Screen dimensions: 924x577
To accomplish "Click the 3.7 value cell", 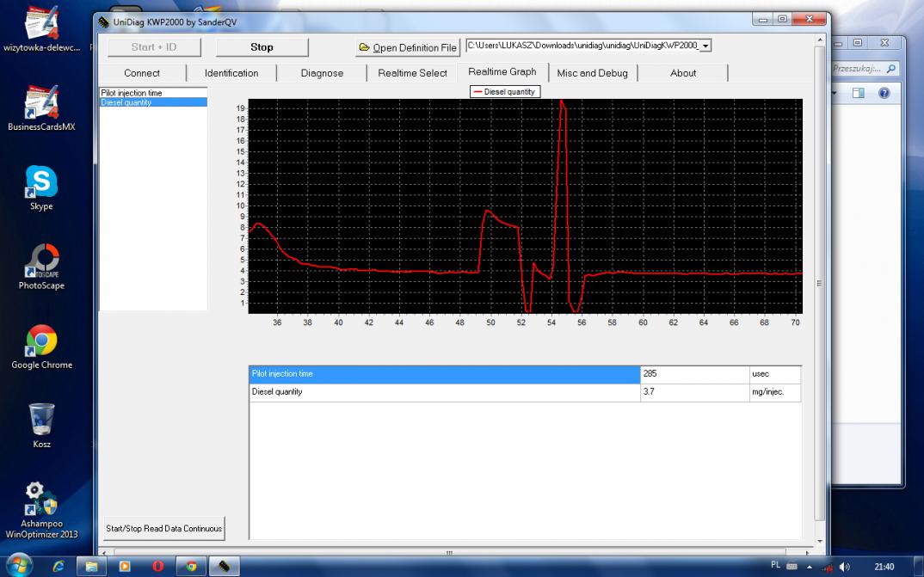I will pyautogui.click(x=695, y=392).
